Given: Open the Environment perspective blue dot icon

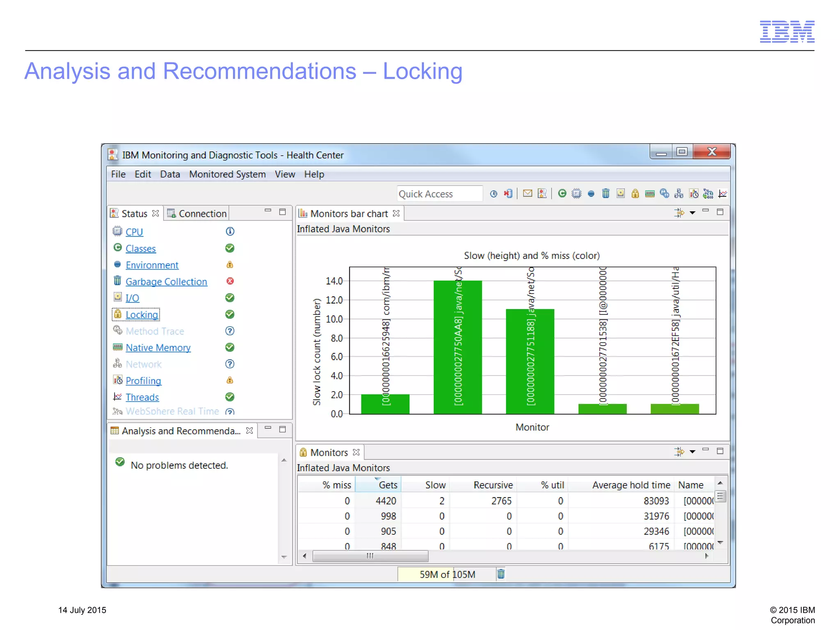Looking at the screenshot, I should pos(591,194).
